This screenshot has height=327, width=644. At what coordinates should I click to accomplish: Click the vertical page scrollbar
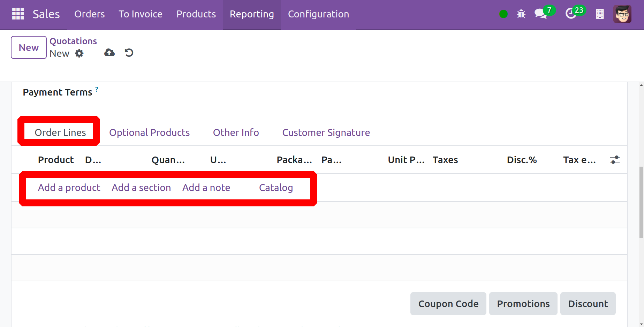pyautogui.click(x=641, y=202)
